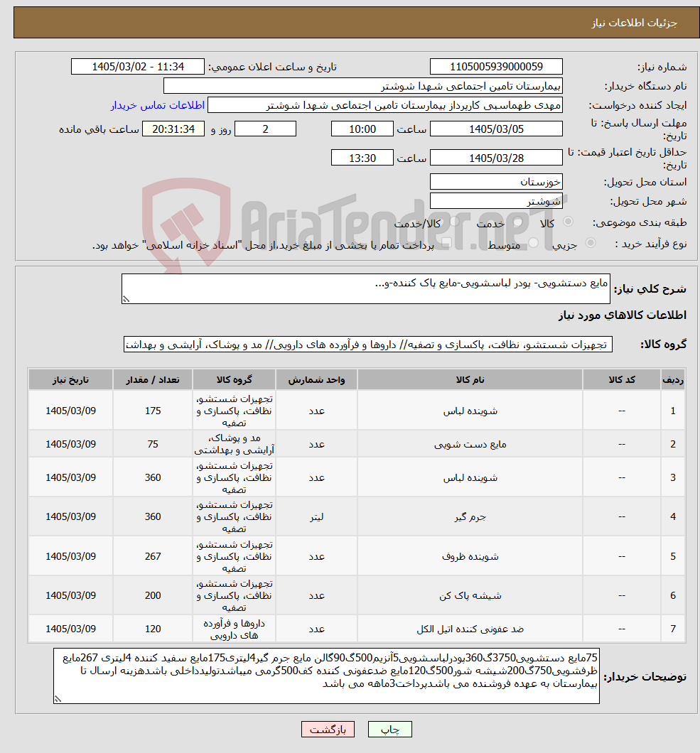The height and width of the screenshot is (753, 700).
Task: Click the 13:30 validity time field
Action: pos(362,158)
